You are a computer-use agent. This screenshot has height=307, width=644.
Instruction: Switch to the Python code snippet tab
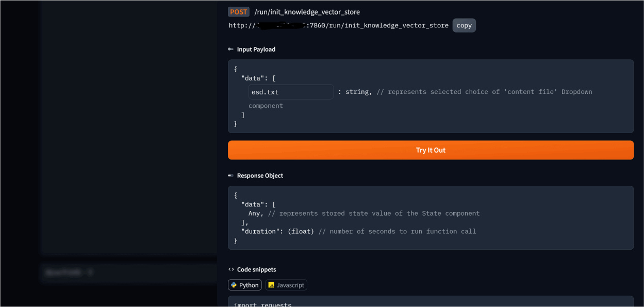coord(245,285)
